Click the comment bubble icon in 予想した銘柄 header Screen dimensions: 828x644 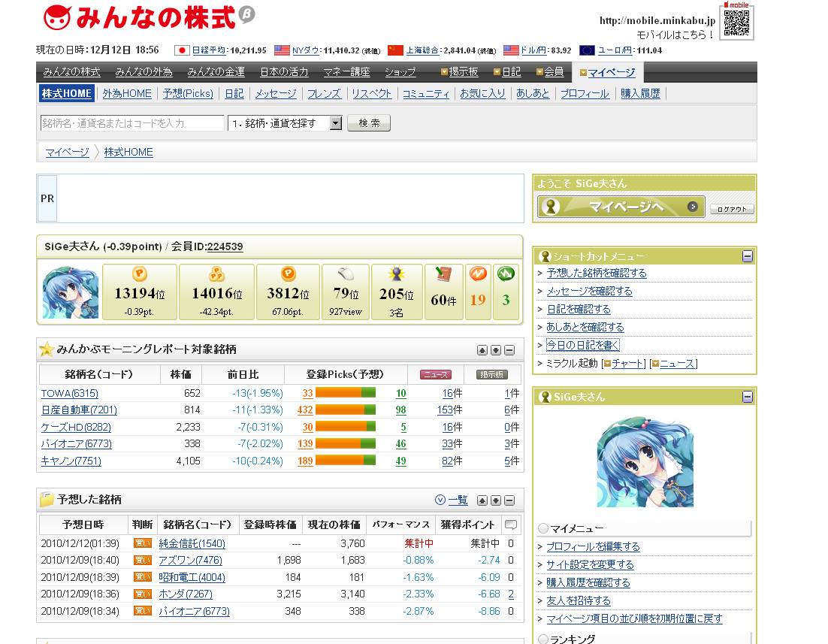tap(511, 525)
